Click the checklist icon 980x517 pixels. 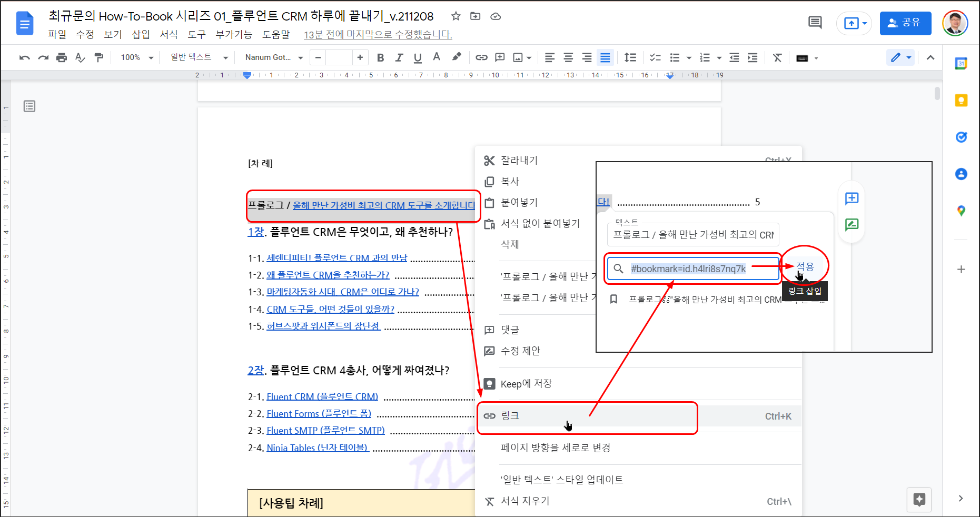tap(656, 58)
